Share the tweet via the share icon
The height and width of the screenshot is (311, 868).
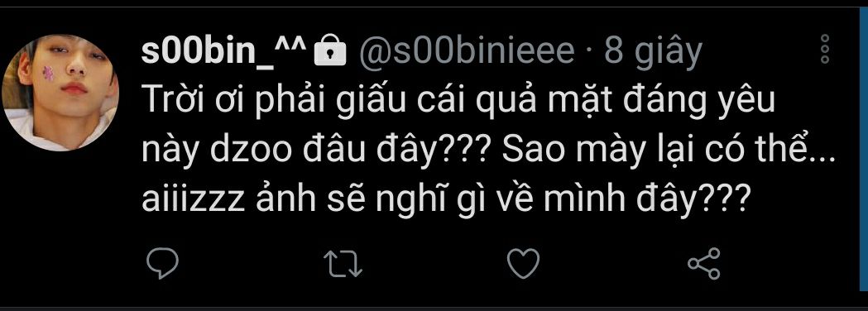(x=703, y=263)
